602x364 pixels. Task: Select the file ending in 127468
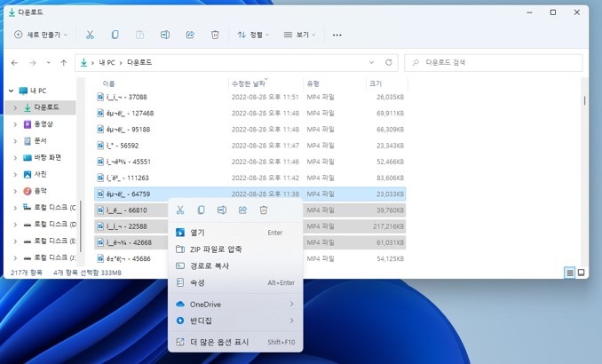pos(250,114)
